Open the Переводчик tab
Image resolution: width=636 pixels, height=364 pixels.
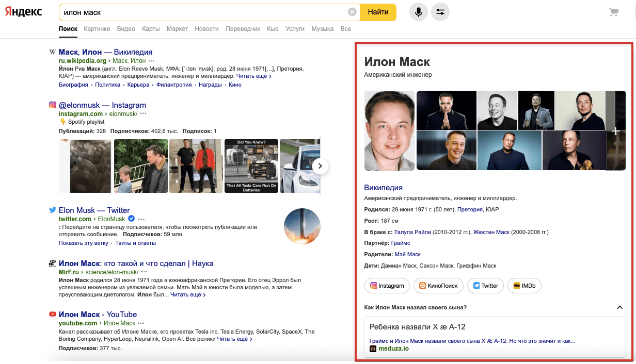pyautogui.click(x=243, y=29)
